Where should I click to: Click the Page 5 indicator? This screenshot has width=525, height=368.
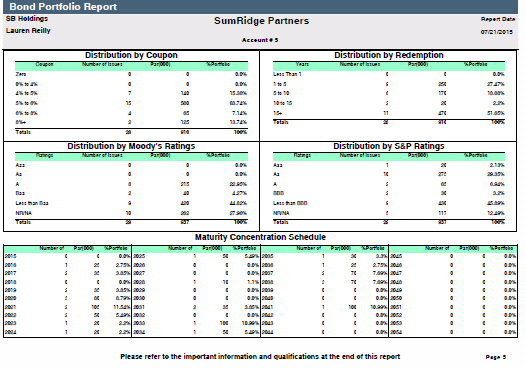[x=496, y=357]
